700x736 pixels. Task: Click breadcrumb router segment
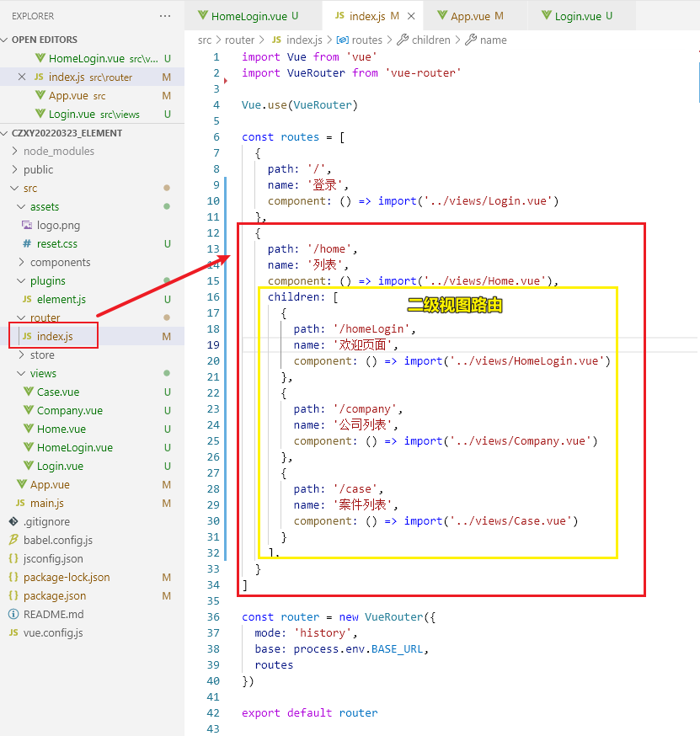click(239, 40)
